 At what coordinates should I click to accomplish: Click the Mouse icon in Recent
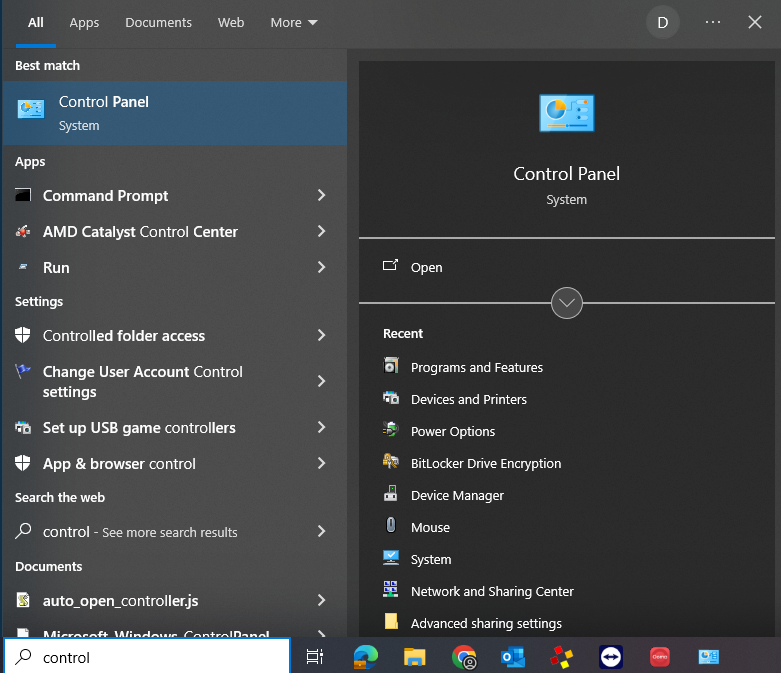391,525
